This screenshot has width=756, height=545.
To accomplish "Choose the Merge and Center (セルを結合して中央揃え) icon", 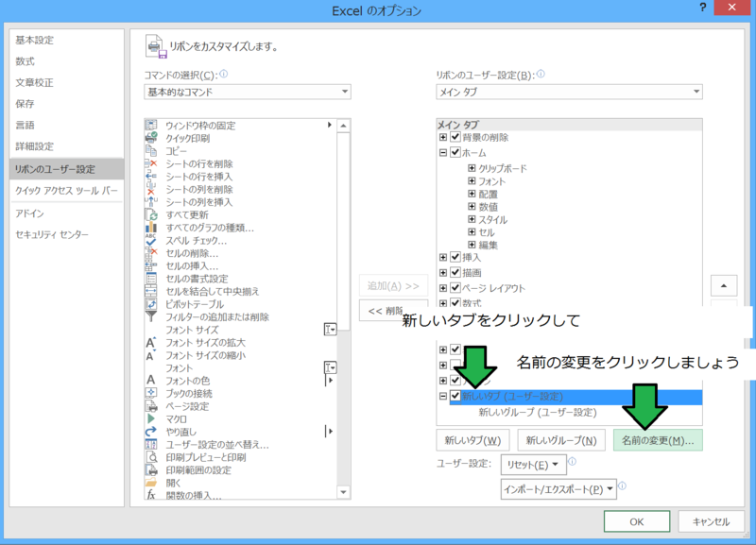I will 151,291.
